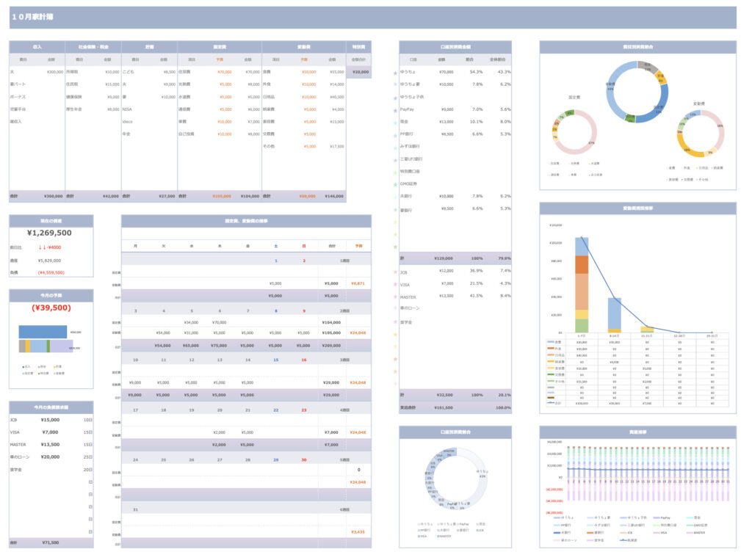The image size is (752, 560).
Task: Select week two total ¥209,000
Action: pyautogui.click(x=331, y=346)
